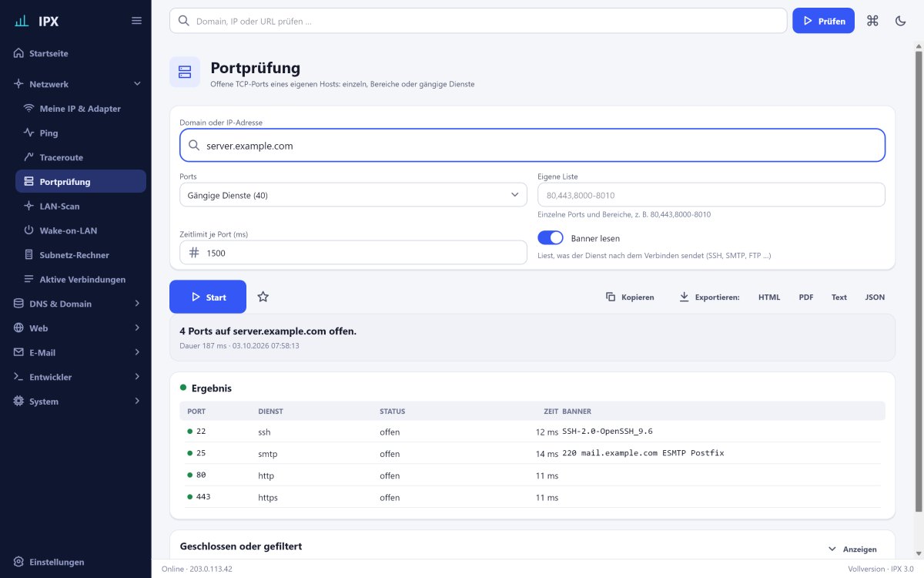This screenshot has width=924, height=578.
Task: Switch to dark mode with moon icon
Action: click(900, 21)
